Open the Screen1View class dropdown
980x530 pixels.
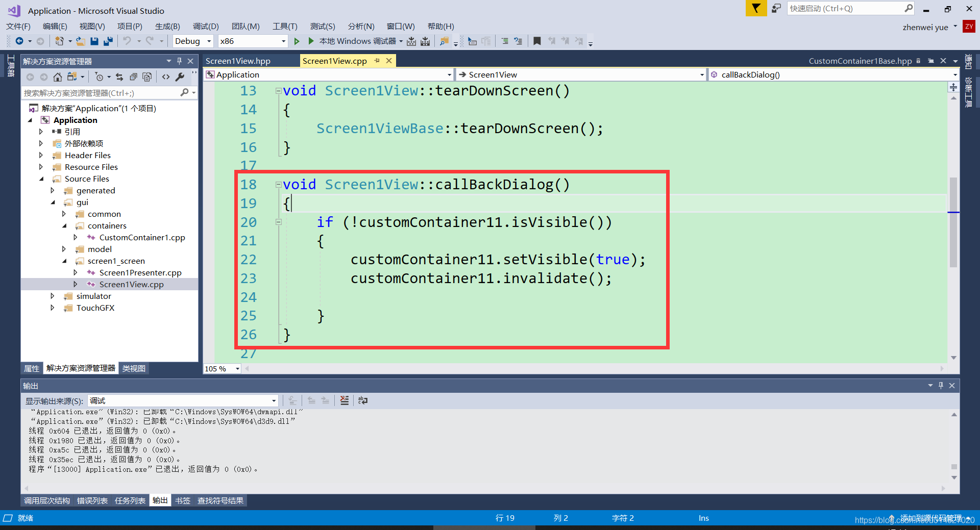[x=702, y=74]
